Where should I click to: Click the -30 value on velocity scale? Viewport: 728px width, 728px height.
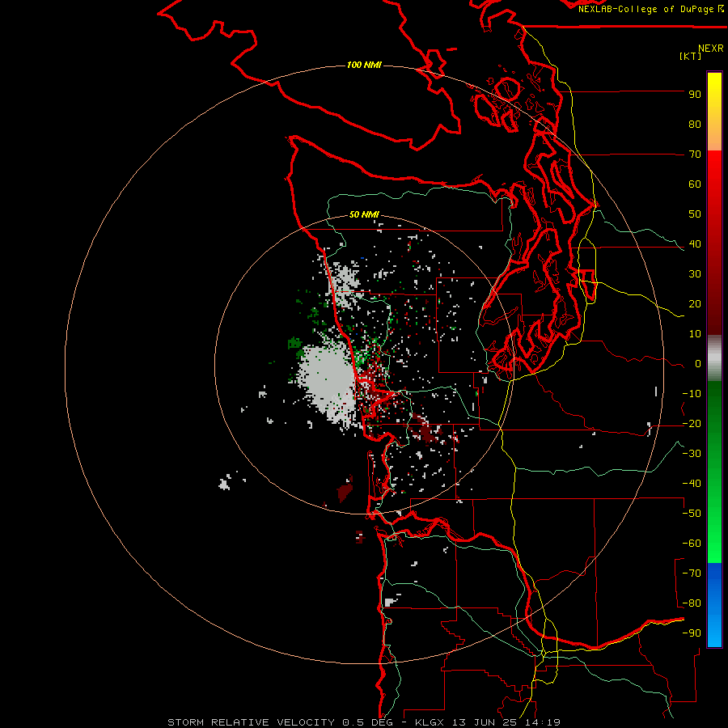692,454
